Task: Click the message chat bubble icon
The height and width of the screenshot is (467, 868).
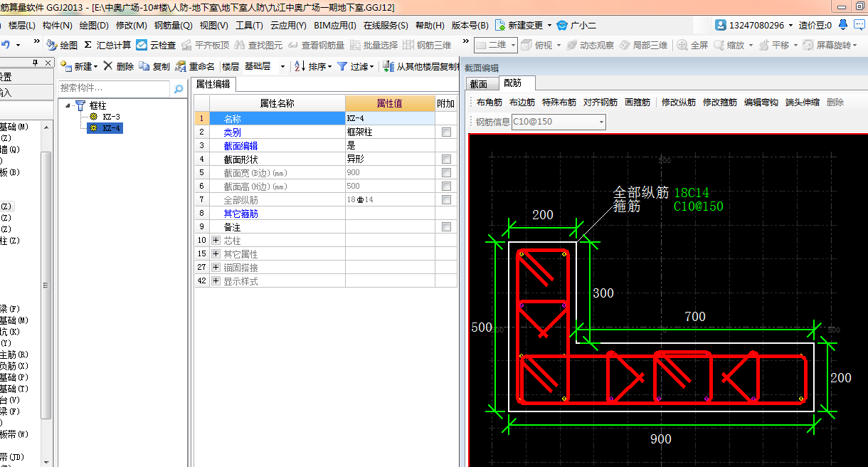Action: coord(859,25)
